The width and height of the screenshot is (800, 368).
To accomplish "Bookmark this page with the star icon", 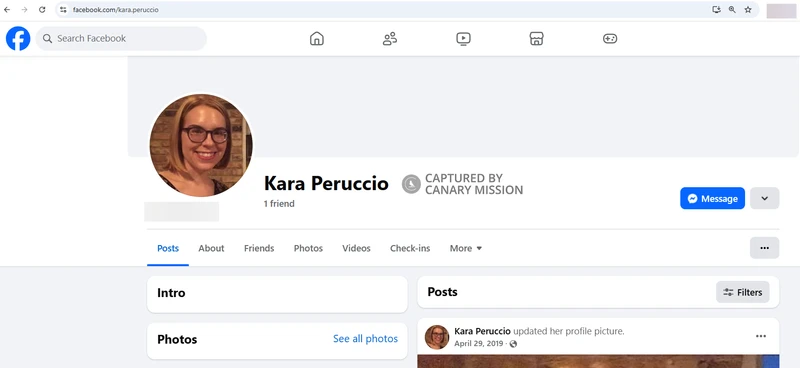I will click(x=748, y=10).
